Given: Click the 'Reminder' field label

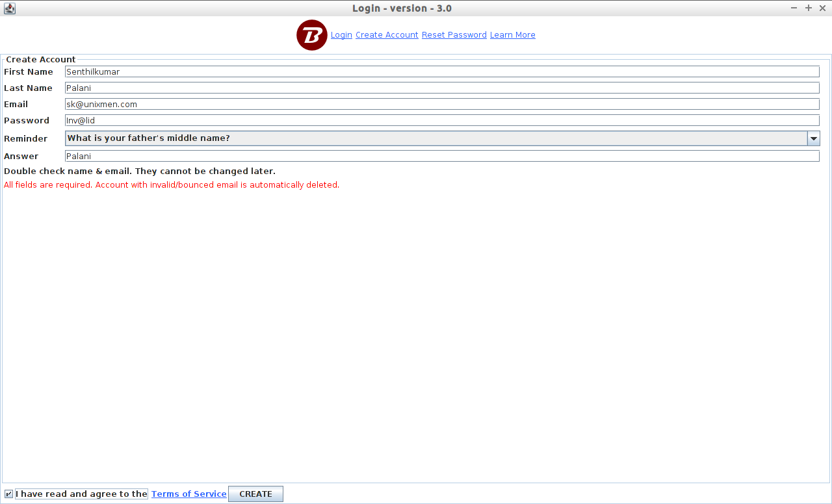Looking at the screenshot, I should coord(26,138).
